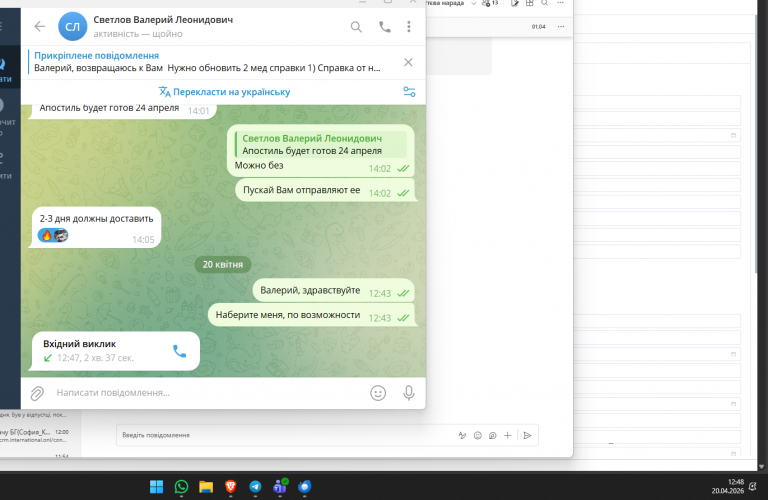Open the Teams emoji icon
This screenshot has width=768, height=500.
[x=478, y=435]
